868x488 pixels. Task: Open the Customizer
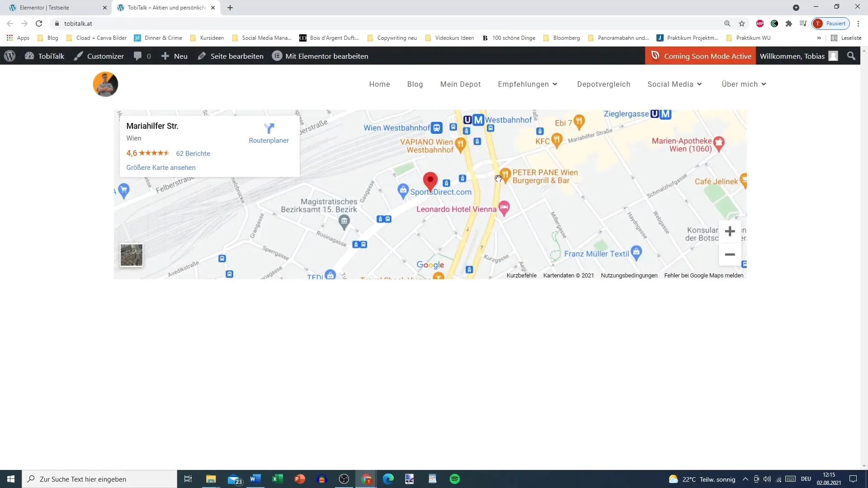pos(99,56)
